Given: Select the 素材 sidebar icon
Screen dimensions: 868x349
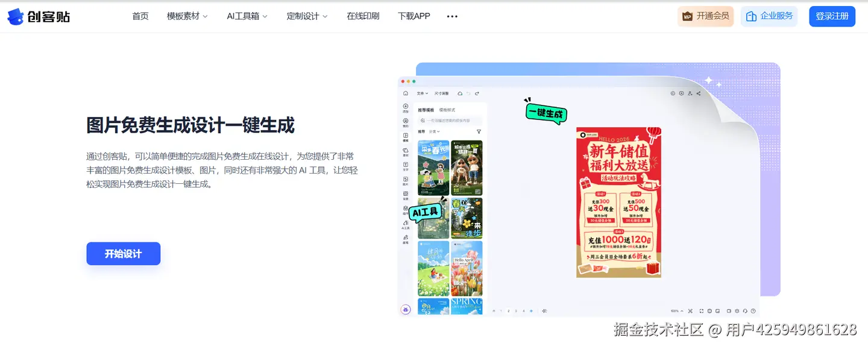Looking at the screenshot, I should point(406,152).
